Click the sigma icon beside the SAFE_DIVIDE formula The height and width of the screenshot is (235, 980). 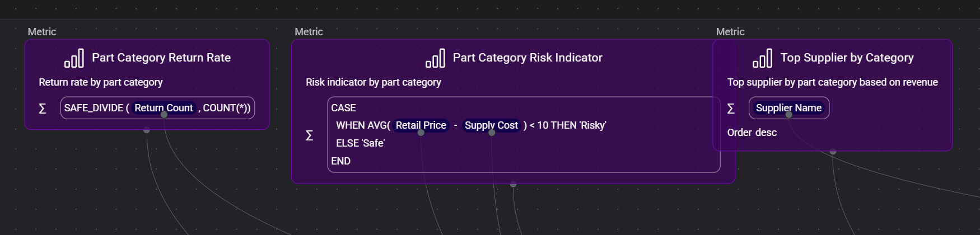tap(43, 109)
